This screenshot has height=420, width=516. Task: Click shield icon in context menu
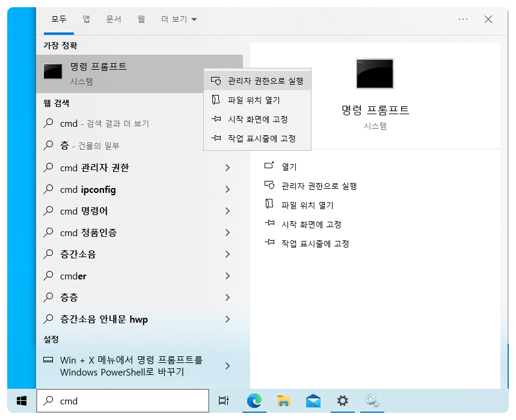tap(216, 81)
